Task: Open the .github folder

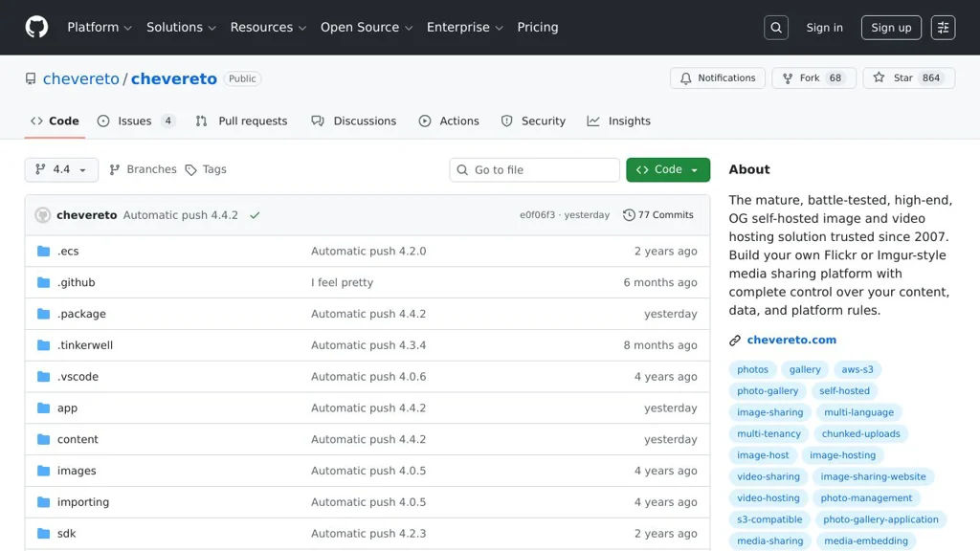Action: click(77, 282)
